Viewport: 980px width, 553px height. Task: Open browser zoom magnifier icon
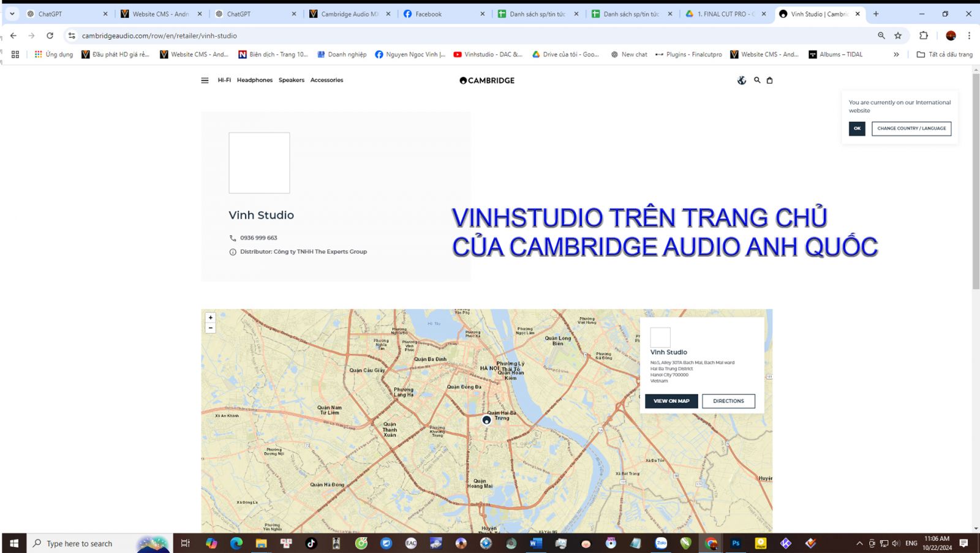[881, 36]
